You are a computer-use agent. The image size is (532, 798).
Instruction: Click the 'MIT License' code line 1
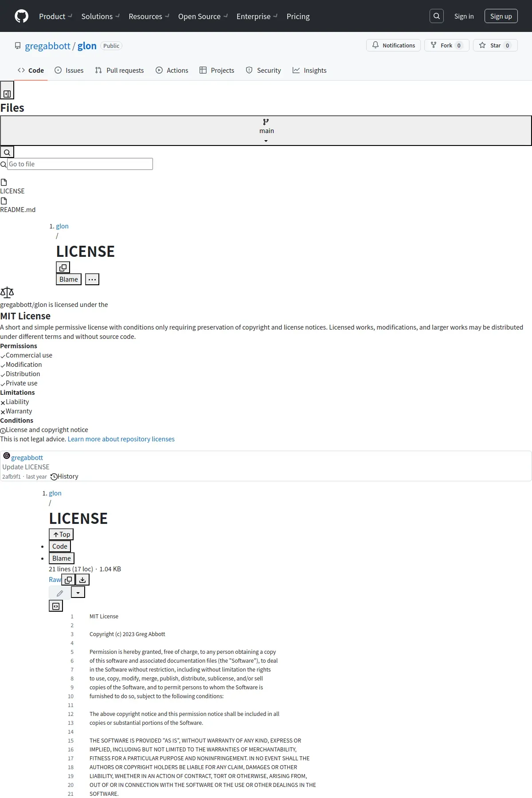104,617
